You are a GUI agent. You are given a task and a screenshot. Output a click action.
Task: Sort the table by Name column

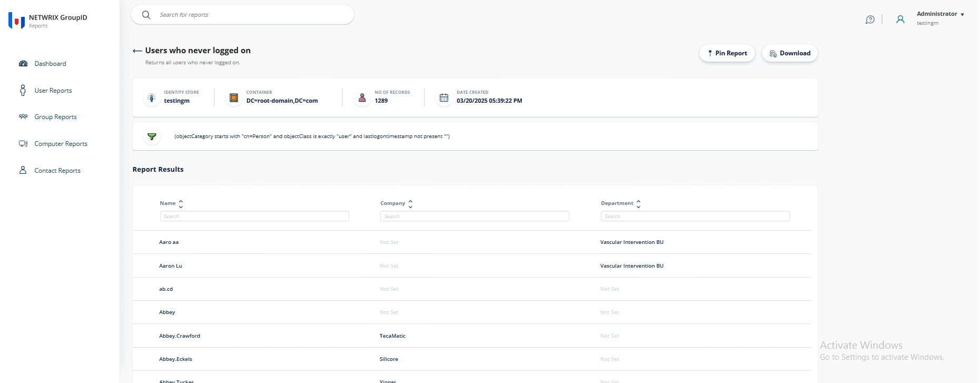pos(181,203)
